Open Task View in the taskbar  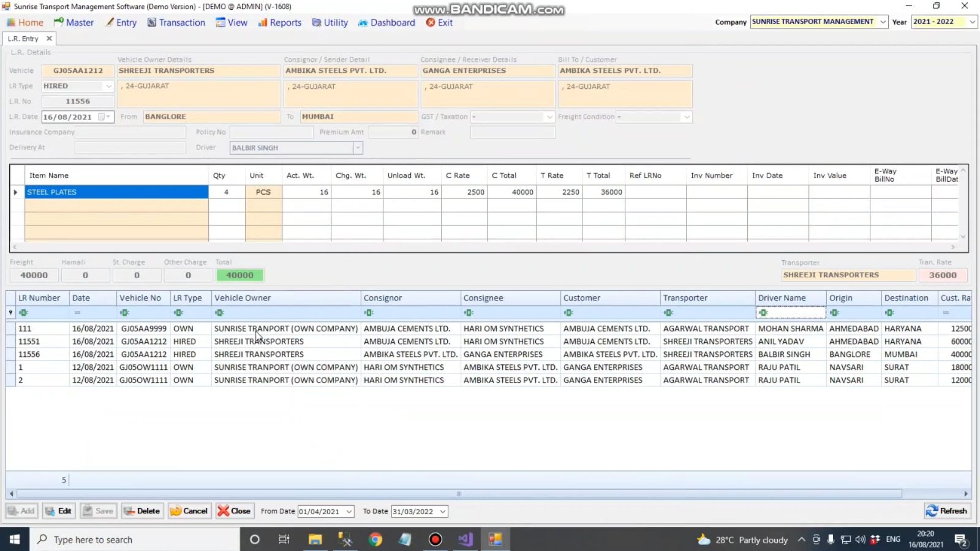284,539
